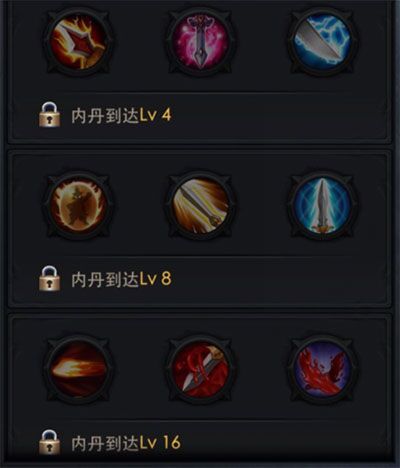Select the fiery orange dash streak skill
Screen dimensions: 400x468
(78, 369)
